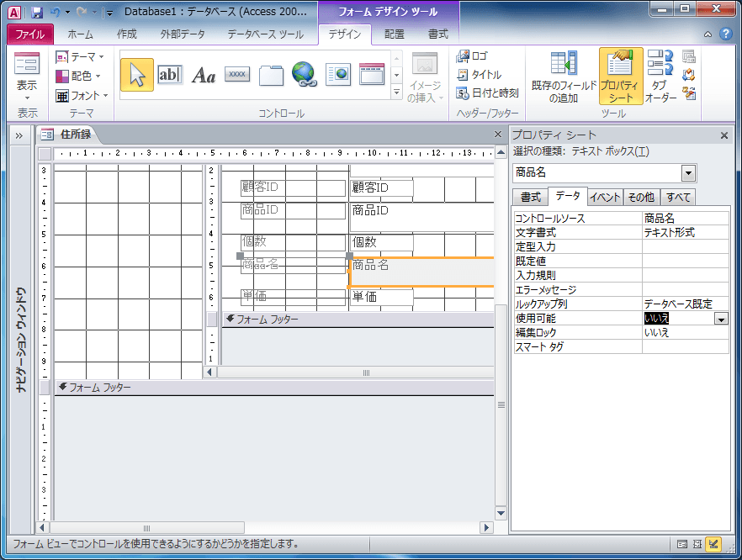Open the 使用可能 value dropdown arrow
Screen dimensions: 742x560
(721, 320)
